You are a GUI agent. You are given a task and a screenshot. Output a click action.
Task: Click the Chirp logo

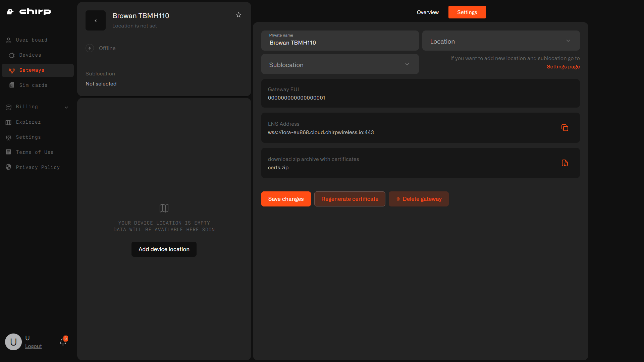coord(29,12)
